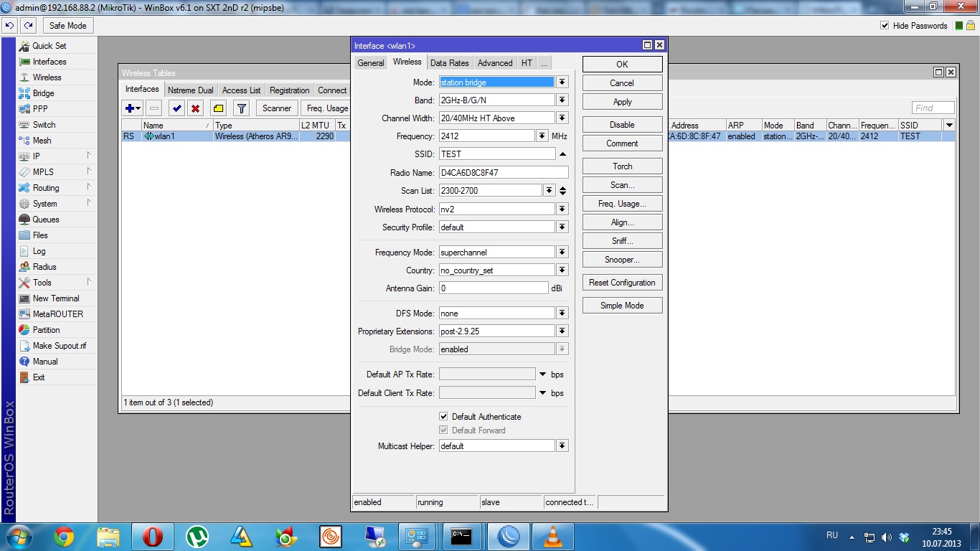Toggle Safe Mode
980x551 pixels.
(68, 26)
